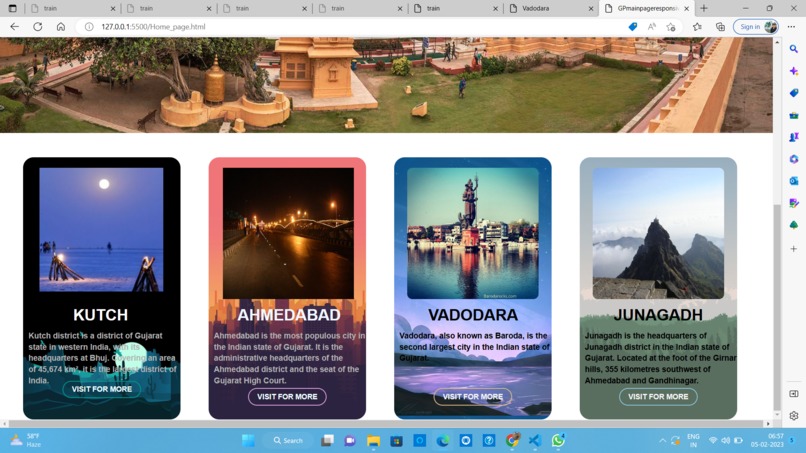The image size is (806, 453).
Task: Open Google Chrome from taskbar
Action: click(x=512, y=441)
